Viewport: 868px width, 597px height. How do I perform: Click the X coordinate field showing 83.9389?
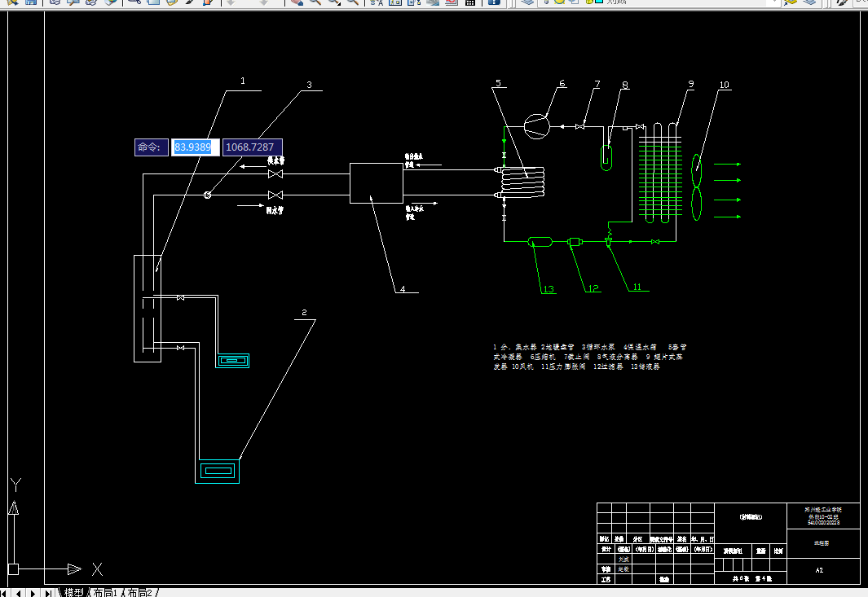(x=195, y=147)
